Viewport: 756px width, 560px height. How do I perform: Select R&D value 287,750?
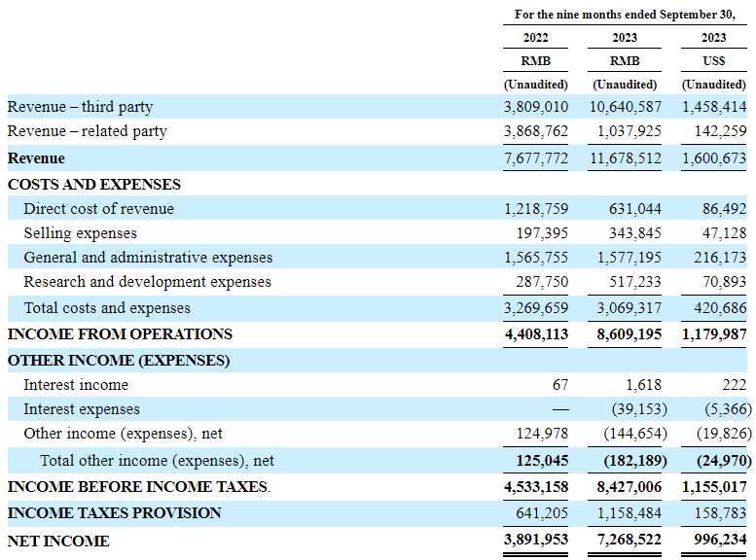542,281
